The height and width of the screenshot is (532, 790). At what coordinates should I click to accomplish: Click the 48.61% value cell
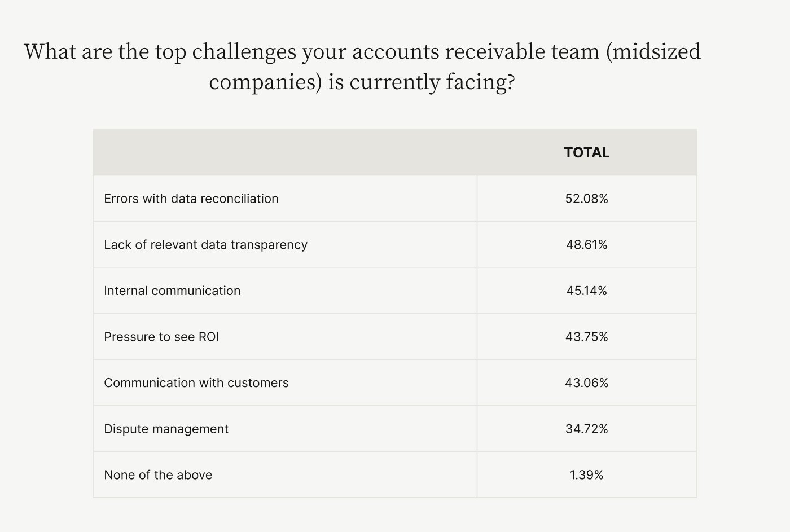(587, 245)
